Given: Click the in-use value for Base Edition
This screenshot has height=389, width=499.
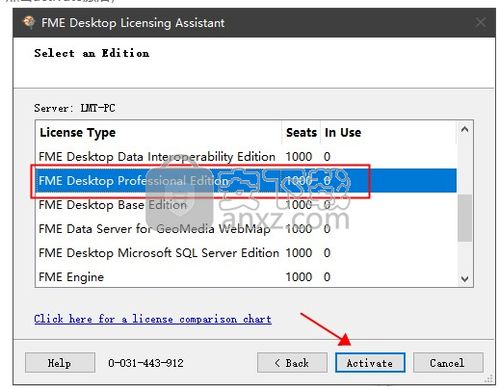Looking at the screenshot, I should [x=327, y=205].
